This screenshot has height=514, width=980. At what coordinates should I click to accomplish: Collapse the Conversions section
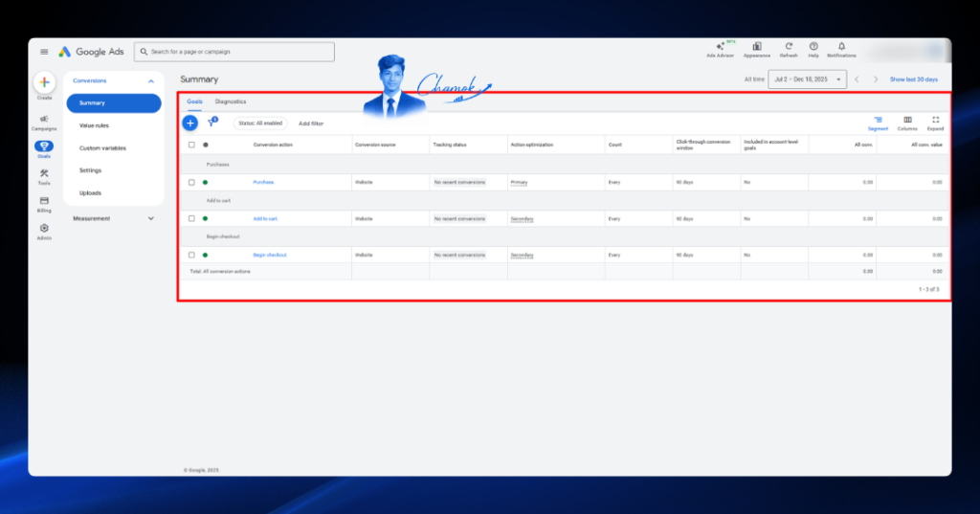(x=150, y=81)
